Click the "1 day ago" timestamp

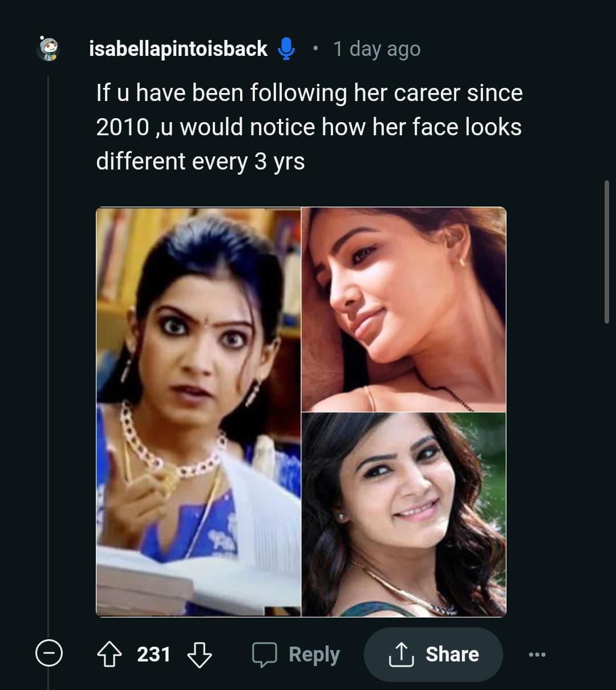coord(376,49)
